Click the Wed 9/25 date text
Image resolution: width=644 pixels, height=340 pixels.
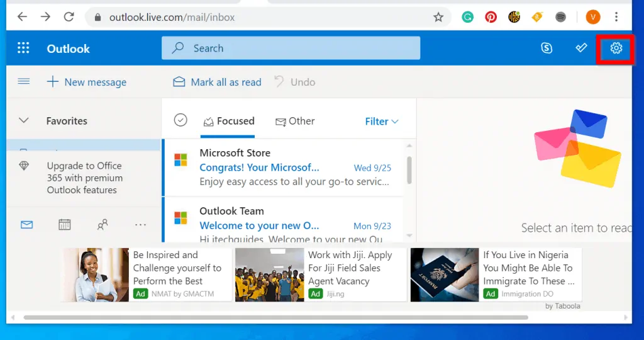[372, 167]
